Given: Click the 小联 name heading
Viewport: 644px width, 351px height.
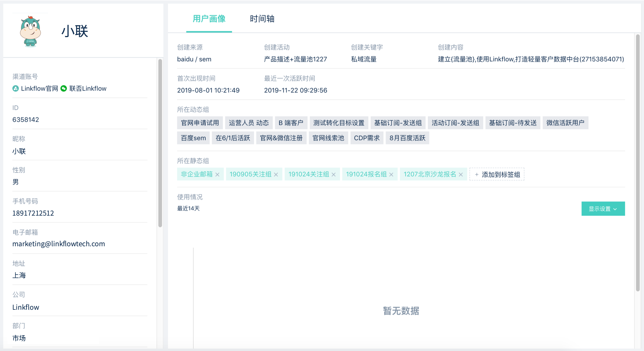Looking at the screenshot, I should [75, 31].
